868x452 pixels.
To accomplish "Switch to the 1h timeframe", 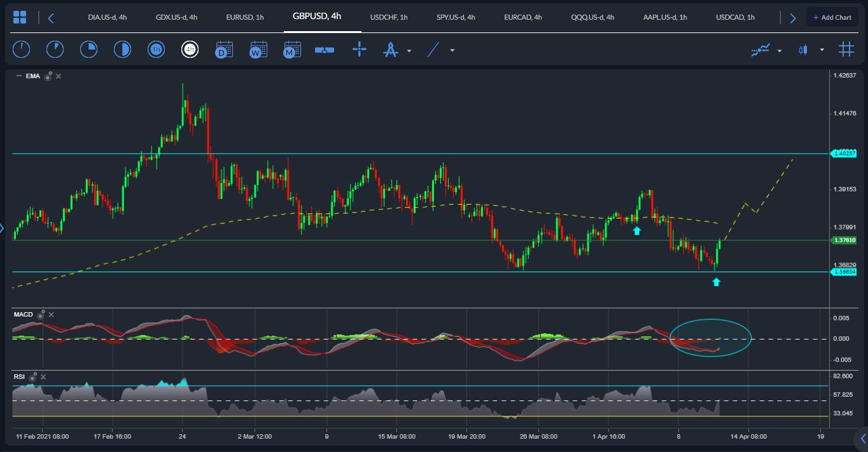I will pos(156,50).
